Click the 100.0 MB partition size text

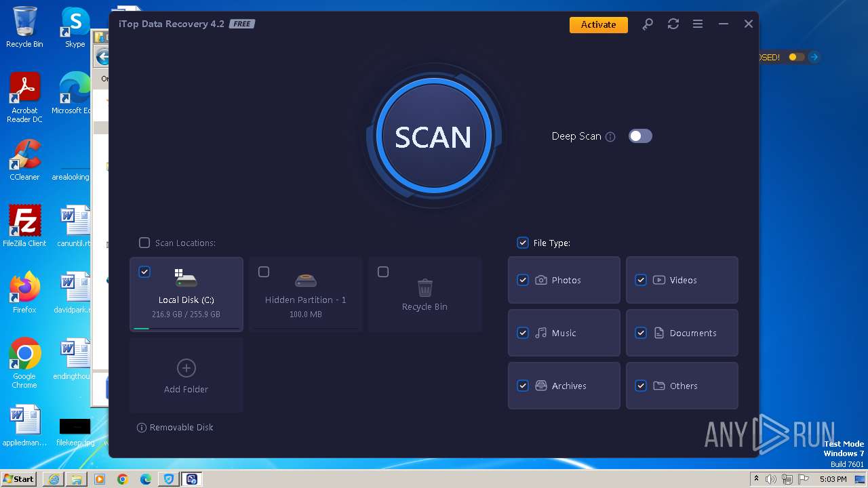[x=306, y=314]
